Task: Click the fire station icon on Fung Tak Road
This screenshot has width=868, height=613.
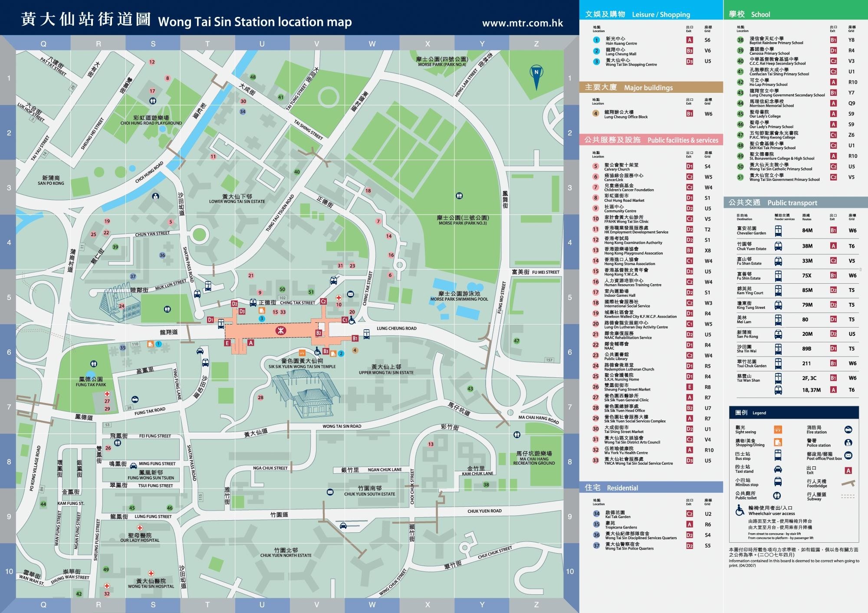Action: click(135, 399)
